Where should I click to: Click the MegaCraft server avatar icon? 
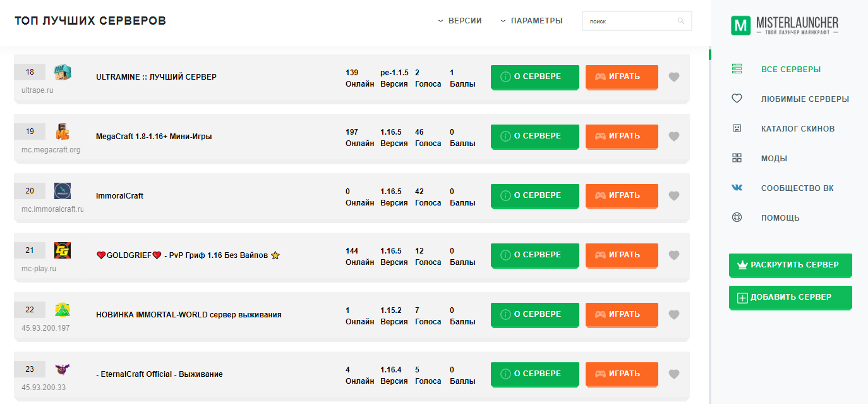63,132
